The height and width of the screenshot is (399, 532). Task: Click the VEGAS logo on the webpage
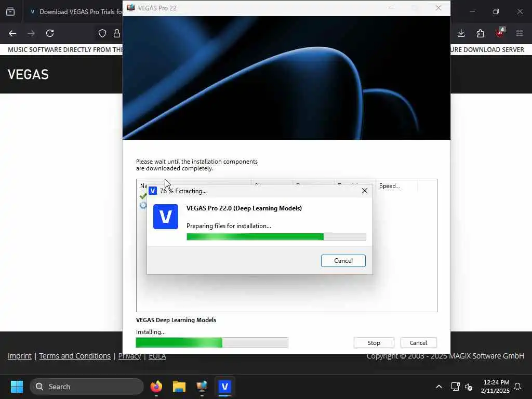(28, 74)
